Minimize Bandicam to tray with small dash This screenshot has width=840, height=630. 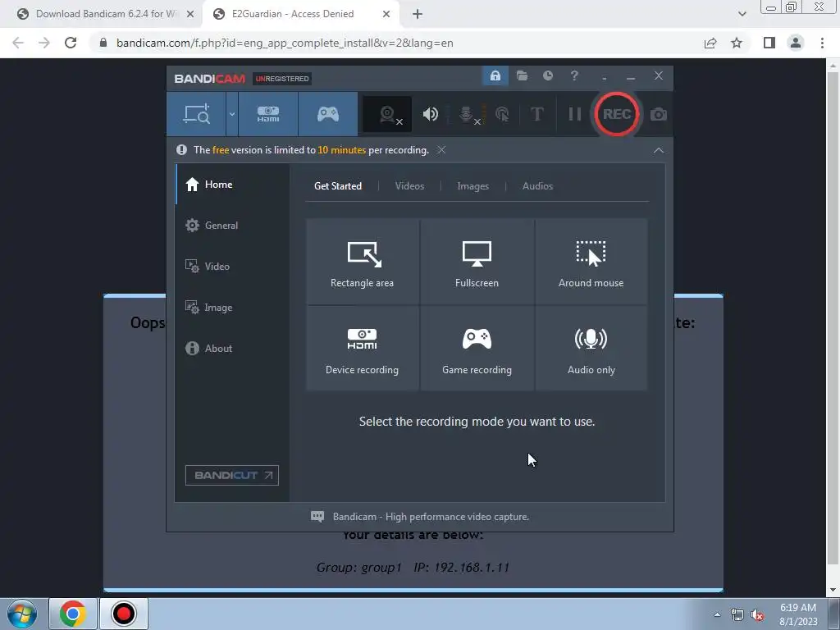605,77
